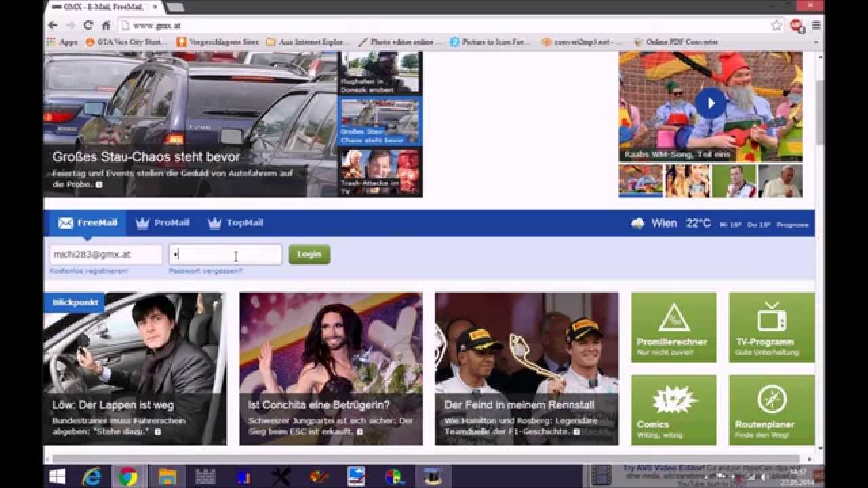Open the crossed tools taskbar icon
The height and width of the screenshot is (488, 868).
pyautogui.click(x=281, y=476)
